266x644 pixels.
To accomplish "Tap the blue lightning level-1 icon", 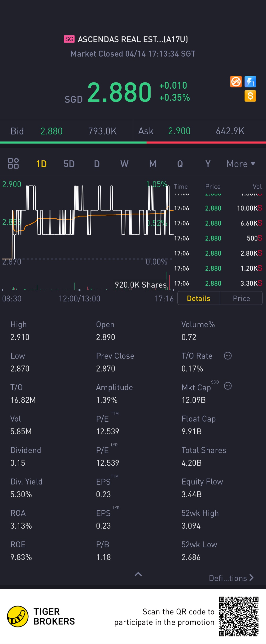I will coord(250,82).
